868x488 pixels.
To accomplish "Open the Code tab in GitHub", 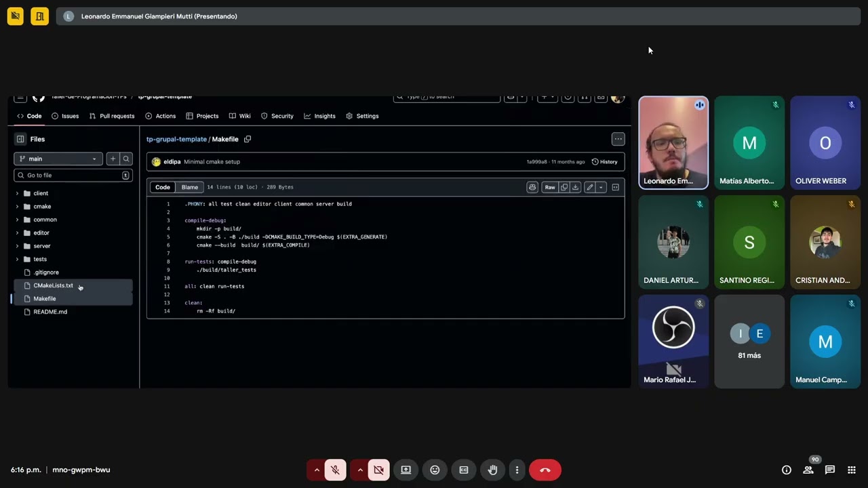I will click(29, 116).
